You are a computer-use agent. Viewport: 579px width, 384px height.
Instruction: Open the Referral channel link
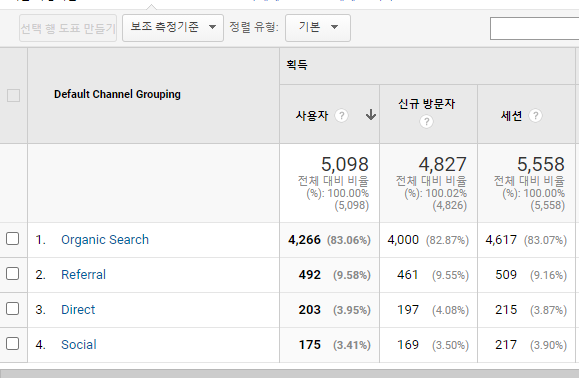pyautogui.click(x=83, y=275)
